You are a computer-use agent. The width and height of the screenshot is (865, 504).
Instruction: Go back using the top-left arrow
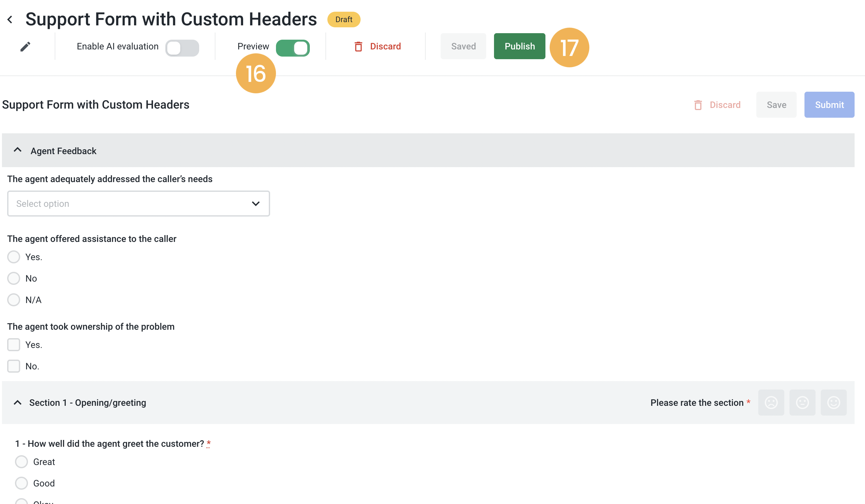(x=10, y=20)
